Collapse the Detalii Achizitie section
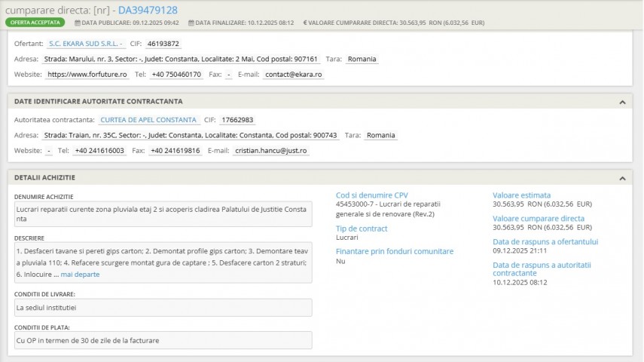Viewport: 644px width, 362px height. click(622, 178)
